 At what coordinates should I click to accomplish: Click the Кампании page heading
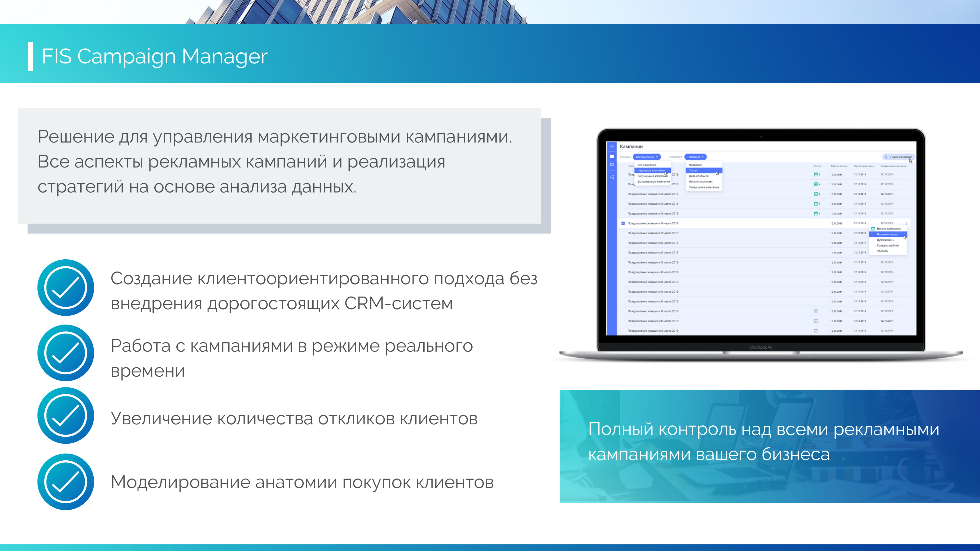pos(631,147)
